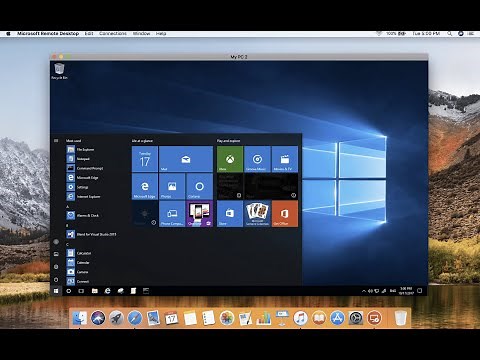Image resolution: width=480 pixels, height=360 pixels.
Task: Open the Get Office tile
Action: click(285, 214)
